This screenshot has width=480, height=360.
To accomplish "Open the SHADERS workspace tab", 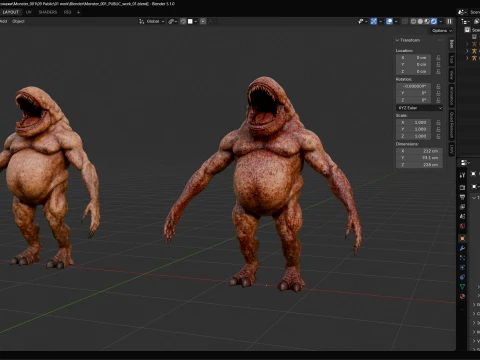I will (48, 12).
